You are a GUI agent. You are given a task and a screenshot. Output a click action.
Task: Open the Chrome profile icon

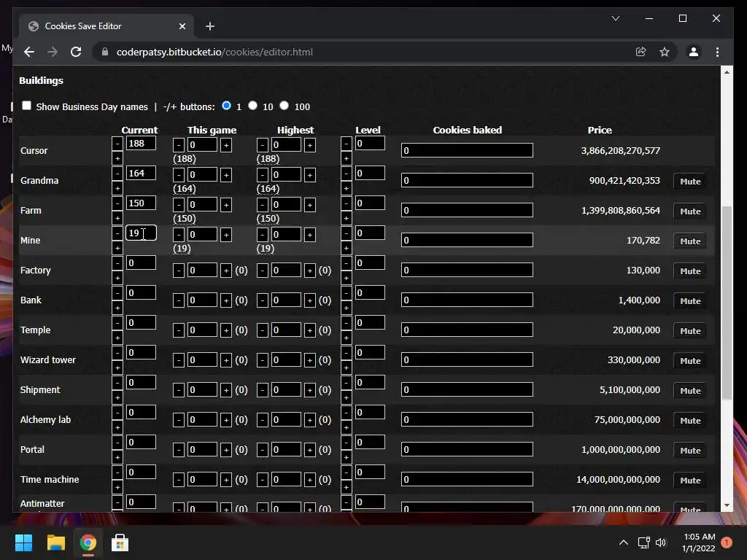(694, 52)
